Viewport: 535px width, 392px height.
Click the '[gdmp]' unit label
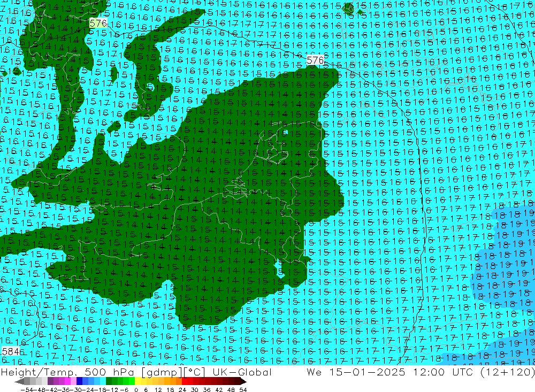(x=162, y=372)
